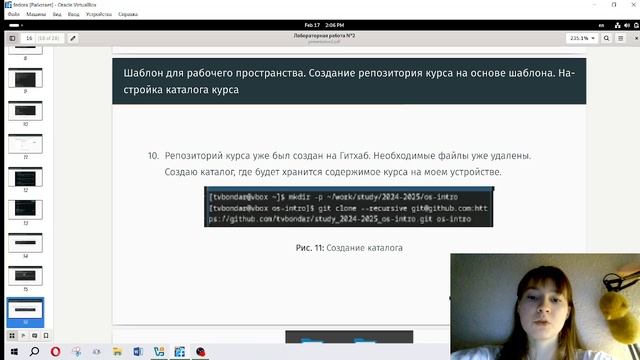The width and height of the screenshot is (640, 360).
Task: Select page 10 thumbnail
Action: tap(25, 111)
